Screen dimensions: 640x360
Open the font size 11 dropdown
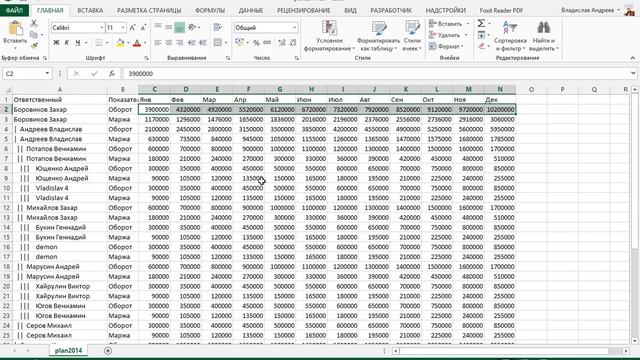coord(123,28)
